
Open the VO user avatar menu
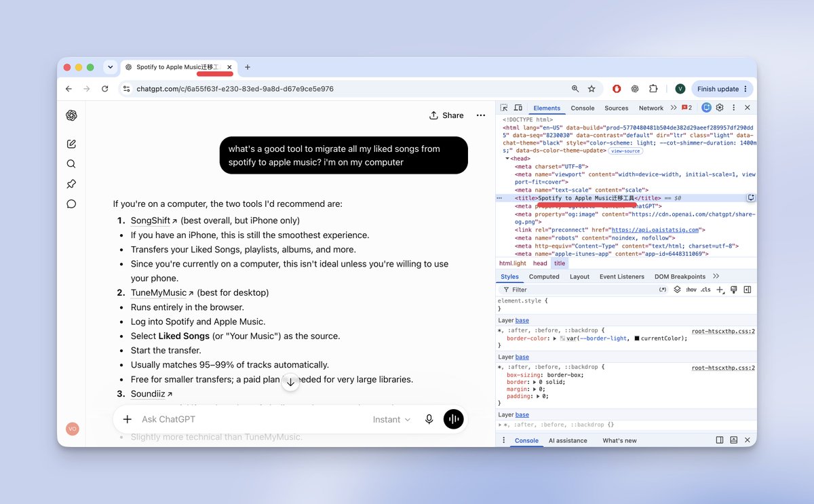click(72, 429)
